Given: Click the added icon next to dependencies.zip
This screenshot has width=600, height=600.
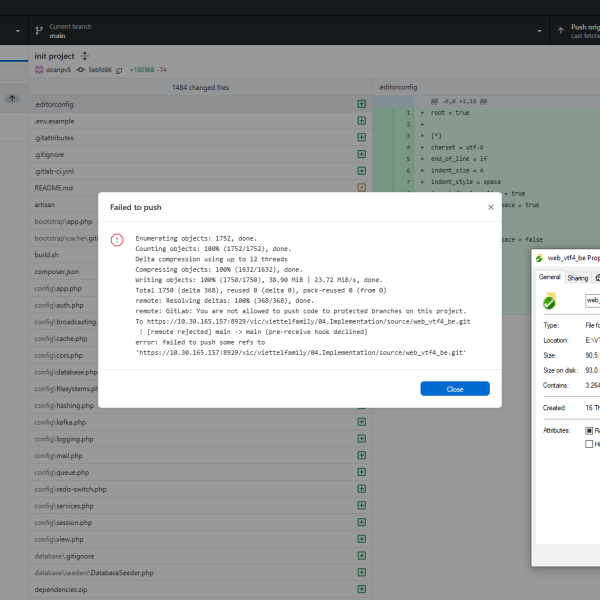Looking at the screenshot, I should (x=362, y=589).
